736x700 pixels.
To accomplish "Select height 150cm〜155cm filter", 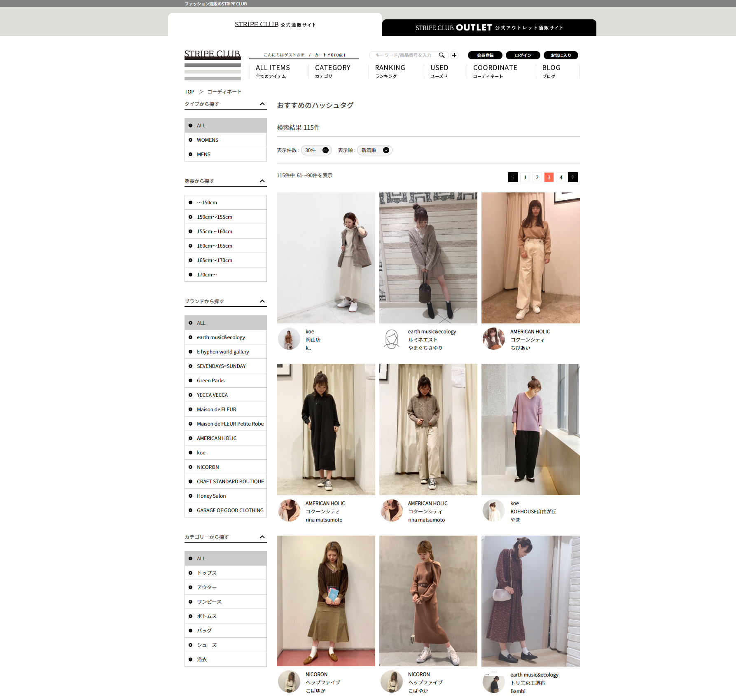I will pos(226,217).
